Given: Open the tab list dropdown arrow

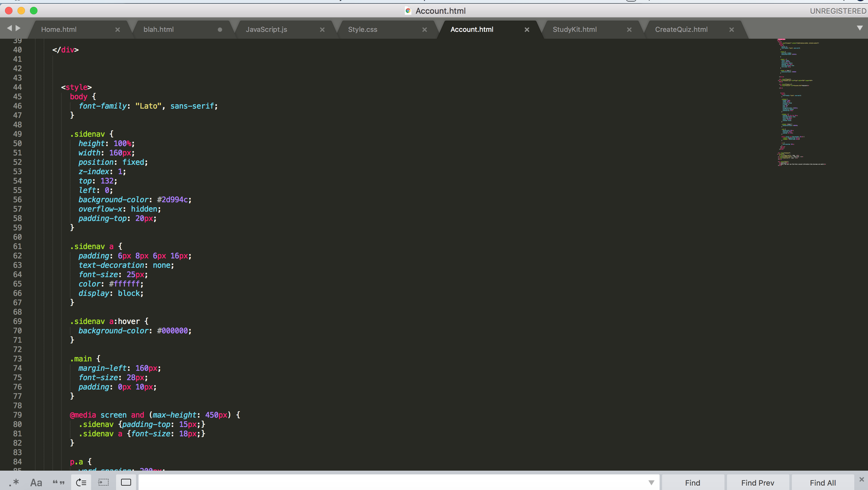Looking at the screenshot, I should 860,28.
